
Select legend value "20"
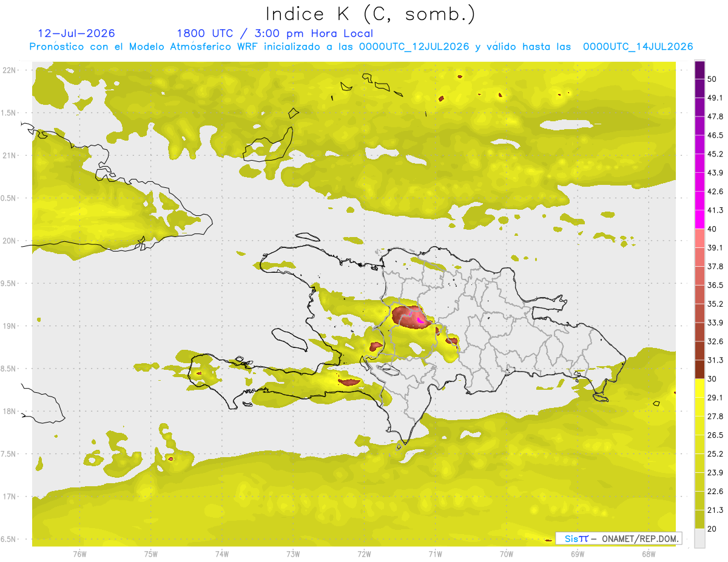(x=713, y=529)
